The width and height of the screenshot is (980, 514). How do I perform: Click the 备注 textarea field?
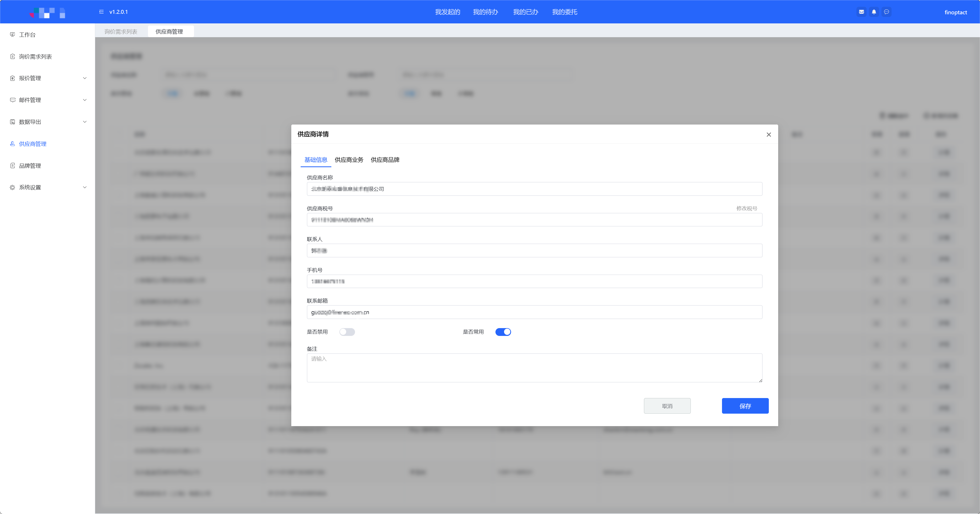[534, 368]
